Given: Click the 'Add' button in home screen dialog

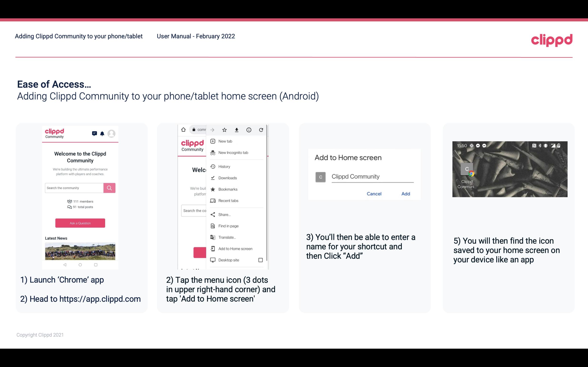Looking at the screenshot, I should pos(405,193).
